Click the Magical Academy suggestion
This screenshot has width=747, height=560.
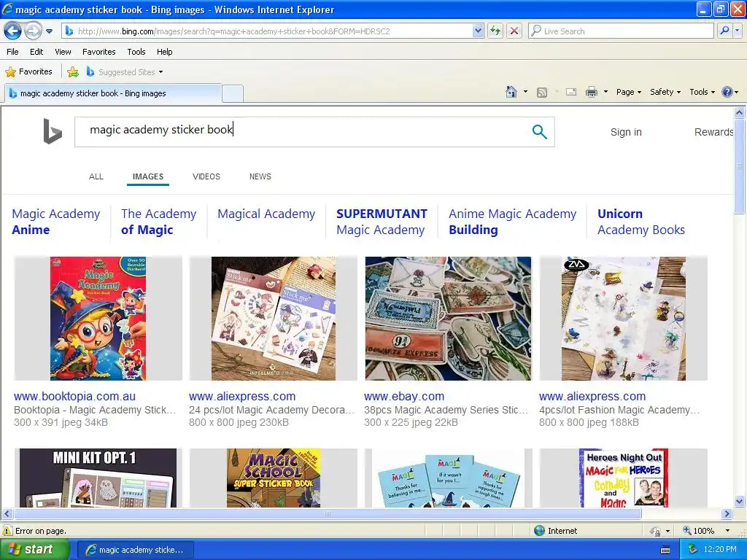pos(266,214)
